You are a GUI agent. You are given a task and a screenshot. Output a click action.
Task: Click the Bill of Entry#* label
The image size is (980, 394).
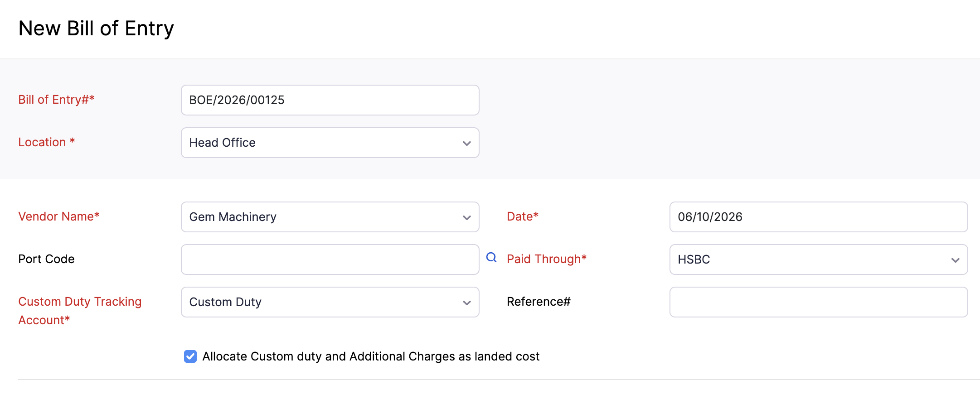[57, 100]
